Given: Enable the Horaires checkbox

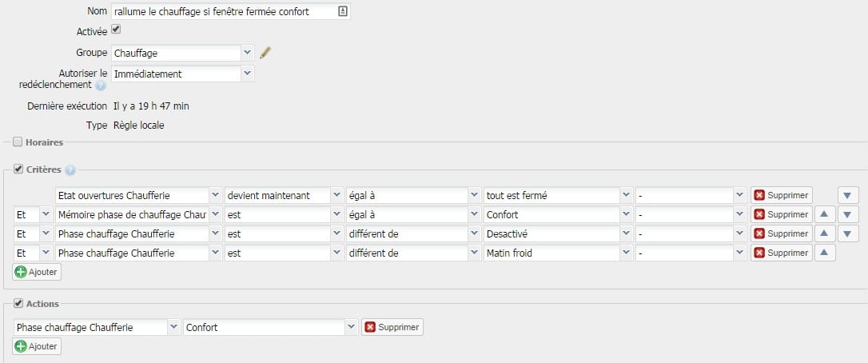Looking at the screenshot, I should [x=18, y=142].
